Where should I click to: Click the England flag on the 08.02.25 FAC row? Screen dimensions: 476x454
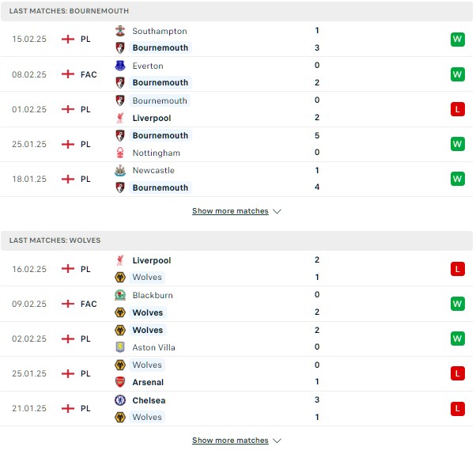point(68,74)
